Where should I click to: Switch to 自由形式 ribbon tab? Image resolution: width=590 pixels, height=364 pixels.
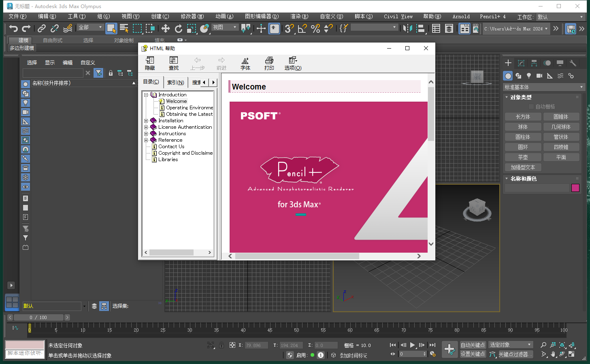click(x=53, y=40)
